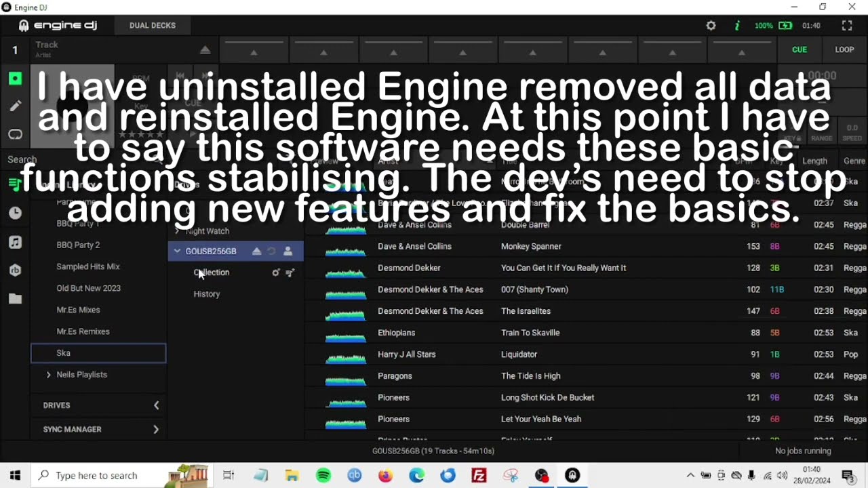Select the Ska playlist
Image resolution: width=868 pixels, height=488 pixels.
(x=98, y=353)
